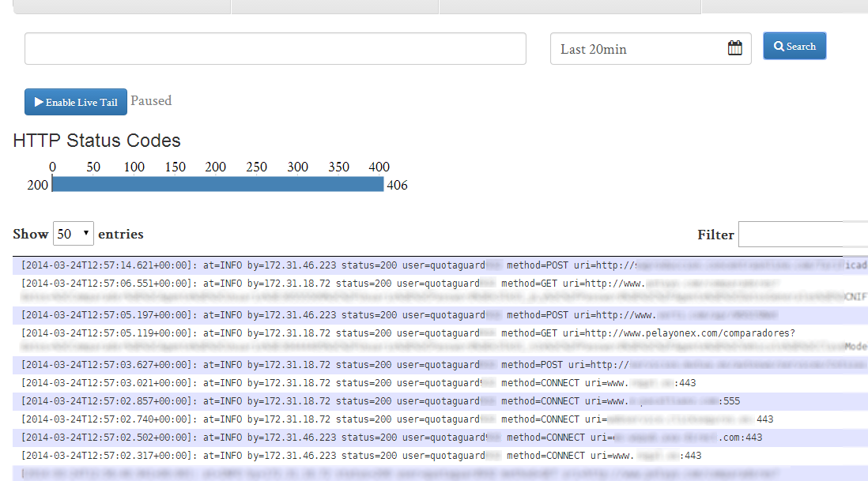The image size is (868, 481).
Task: Select the CONNECT log entry using port 555
Action: click(316, 400)
